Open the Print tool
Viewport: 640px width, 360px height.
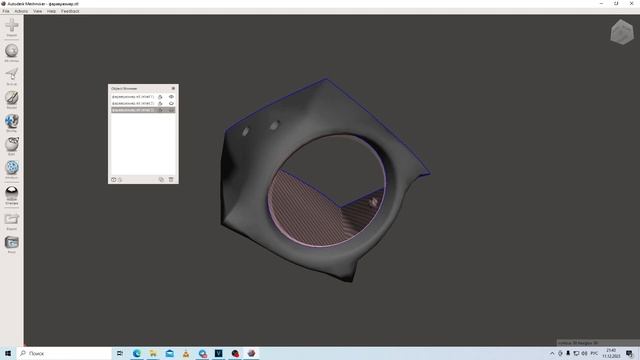coord(12,244)
